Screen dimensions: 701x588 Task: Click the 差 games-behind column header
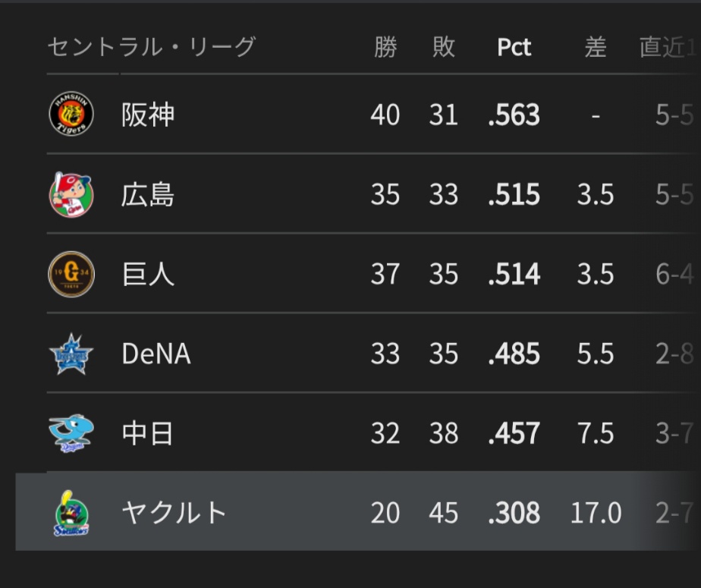(596, 47)
